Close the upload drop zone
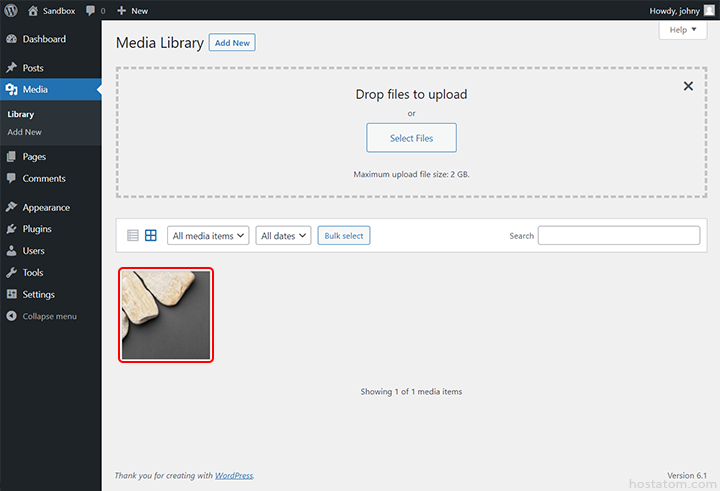Image resolution: width=720 pixels, height=491 pixels. point(688,86)
